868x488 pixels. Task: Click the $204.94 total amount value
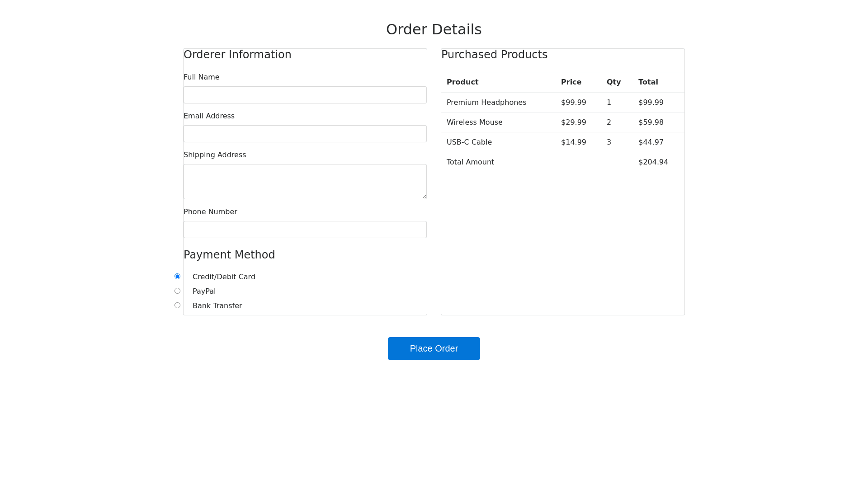coord(653,162)
